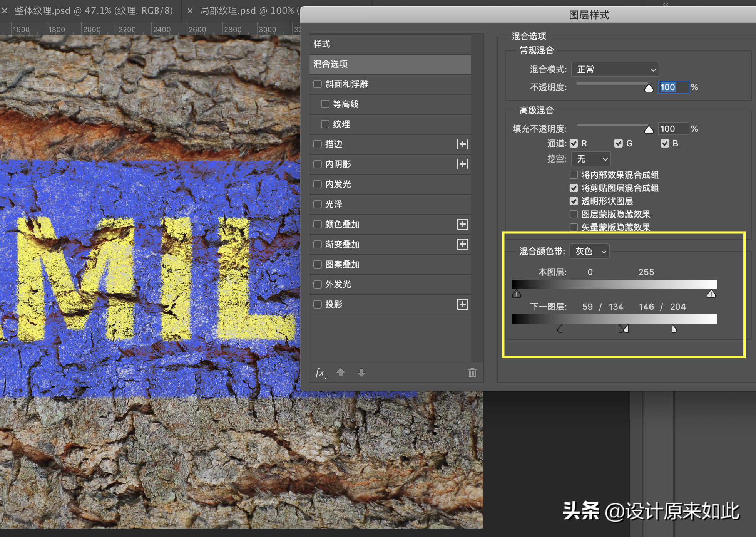The height and width of the screenshot is (537, 756).
Task: Add another Color Overlay (颜色叠加) via plus
Action: (x=462, y=224)
